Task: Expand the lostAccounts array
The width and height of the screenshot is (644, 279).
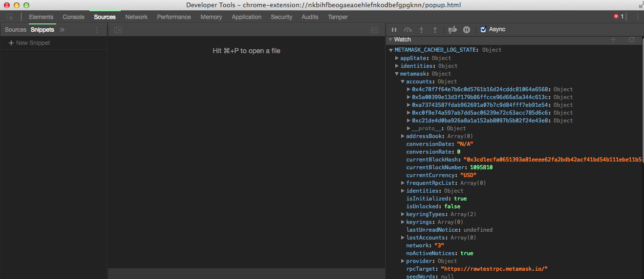Action: [403, 238]
